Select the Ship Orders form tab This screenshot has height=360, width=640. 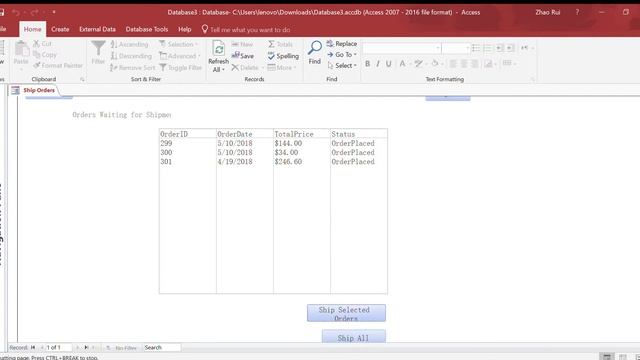pyautogui.click(x=39, y=90)
